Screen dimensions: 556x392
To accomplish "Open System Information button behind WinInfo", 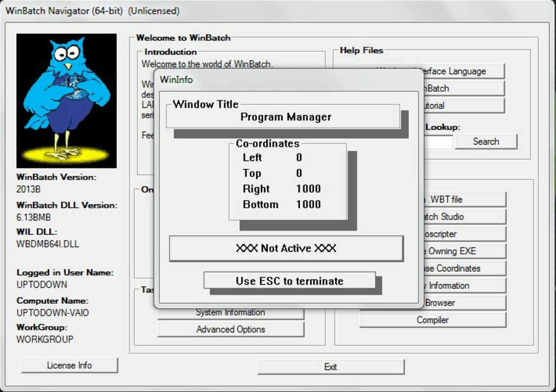I will [x=231, y=313].
